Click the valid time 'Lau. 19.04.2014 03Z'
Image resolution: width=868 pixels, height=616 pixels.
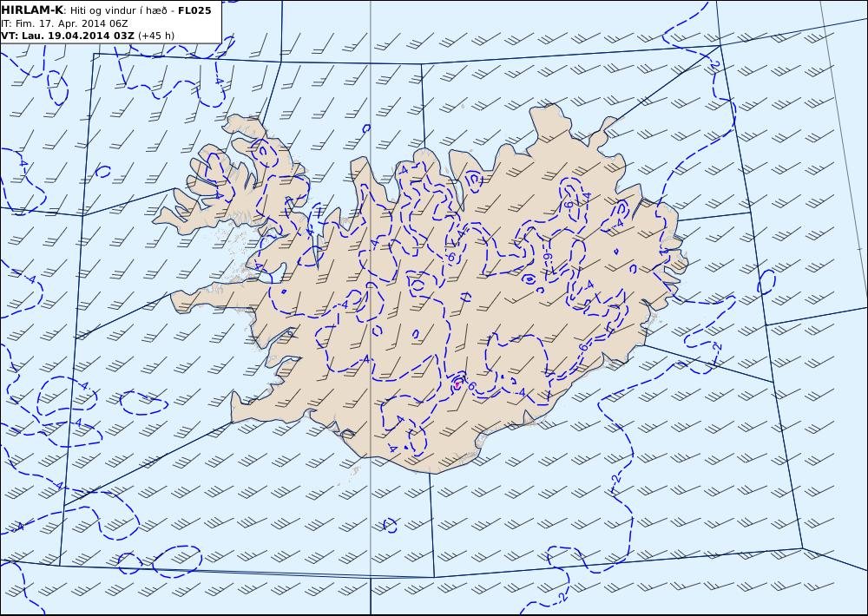(x=78, y=36)
